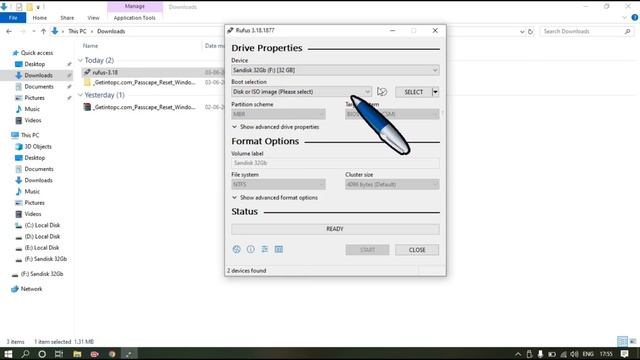Viewport: 640px width, 360px height.
Task: Open the Rufus taskbar icon
Action: 129,354
